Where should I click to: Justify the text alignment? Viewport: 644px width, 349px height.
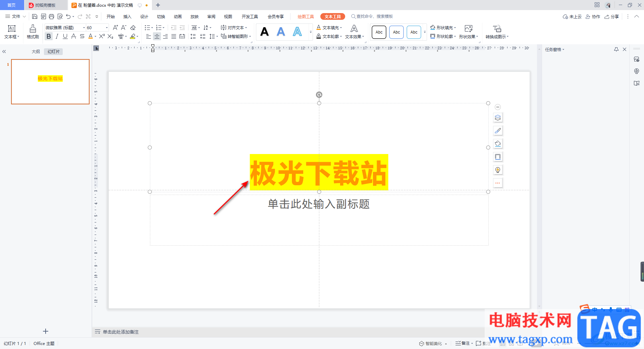174,36
